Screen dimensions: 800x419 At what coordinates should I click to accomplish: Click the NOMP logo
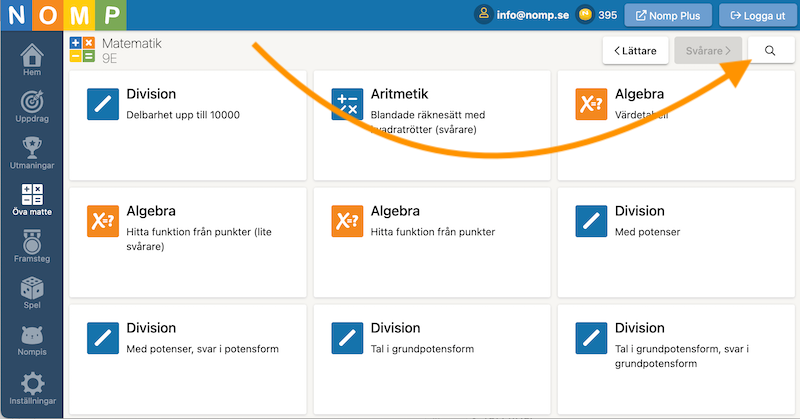pyautogui.click(x=63, y=15)
